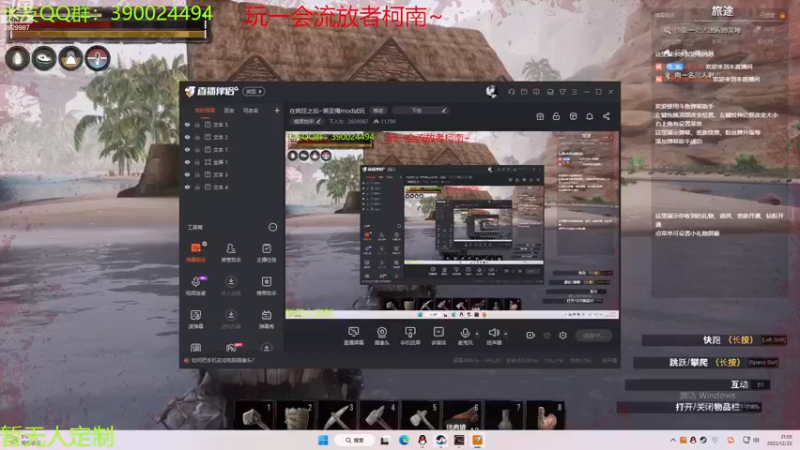The width and height of the screenshot is (800, 450).
Task: Open the Windows Start button
Action: coord(323,440)
